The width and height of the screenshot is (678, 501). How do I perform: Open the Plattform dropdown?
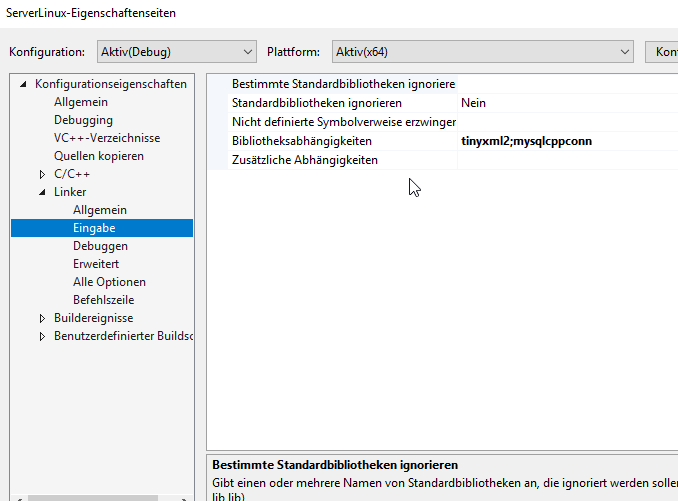tap(482, 51)
